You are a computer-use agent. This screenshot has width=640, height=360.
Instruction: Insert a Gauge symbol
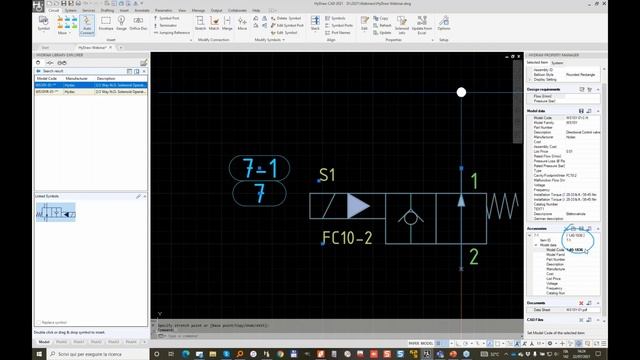point(122,23)
